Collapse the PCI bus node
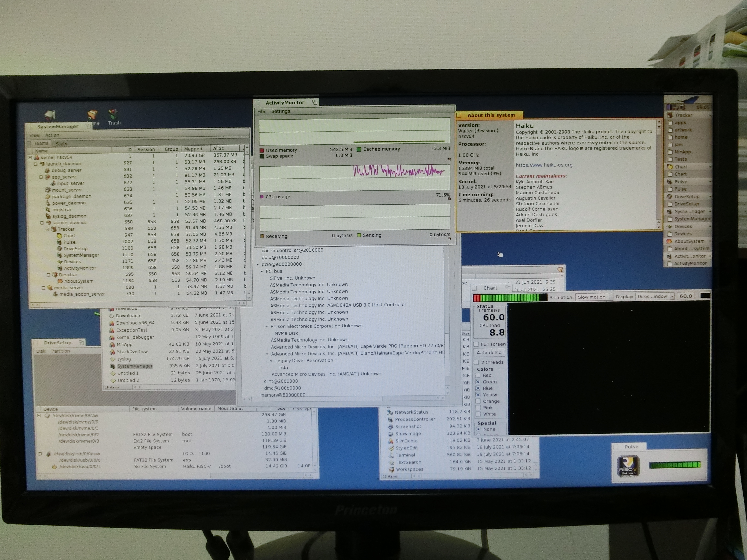The image size is (747, 560). 262,271
